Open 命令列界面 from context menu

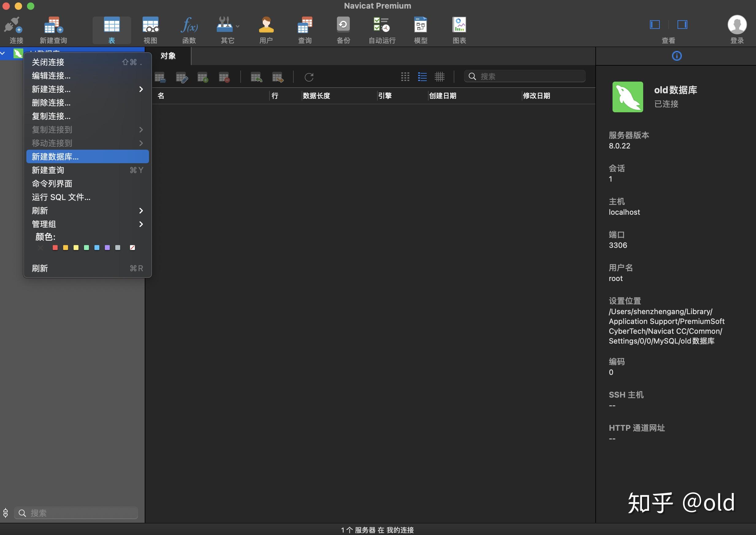pos(88,183)
